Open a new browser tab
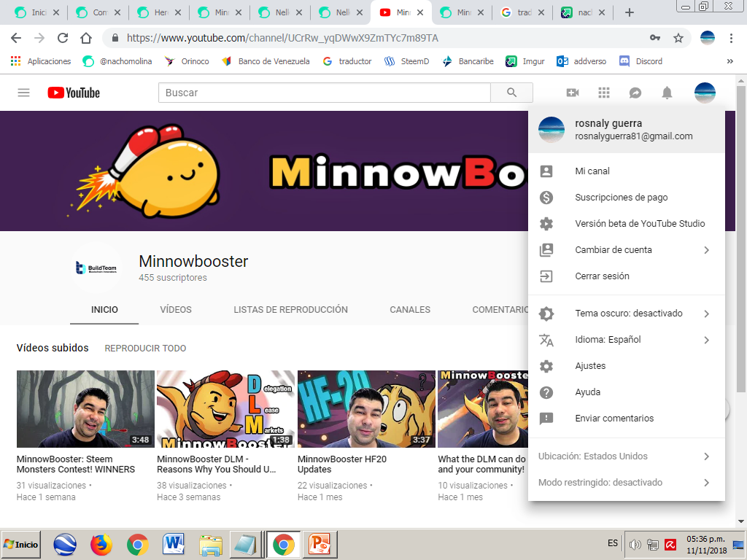The width and height of the screenshot is (747, 560). (x=630, y=13)
